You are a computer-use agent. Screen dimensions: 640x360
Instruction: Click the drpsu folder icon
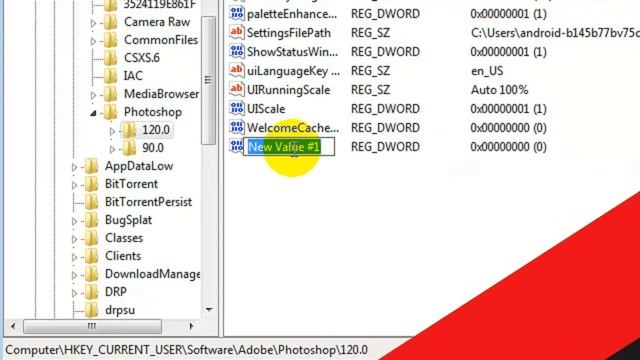coord(91,310)
